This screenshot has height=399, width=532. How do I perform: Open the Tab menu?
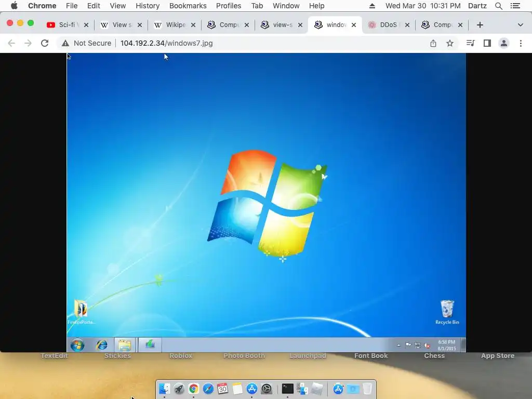(x=257, y=6)
